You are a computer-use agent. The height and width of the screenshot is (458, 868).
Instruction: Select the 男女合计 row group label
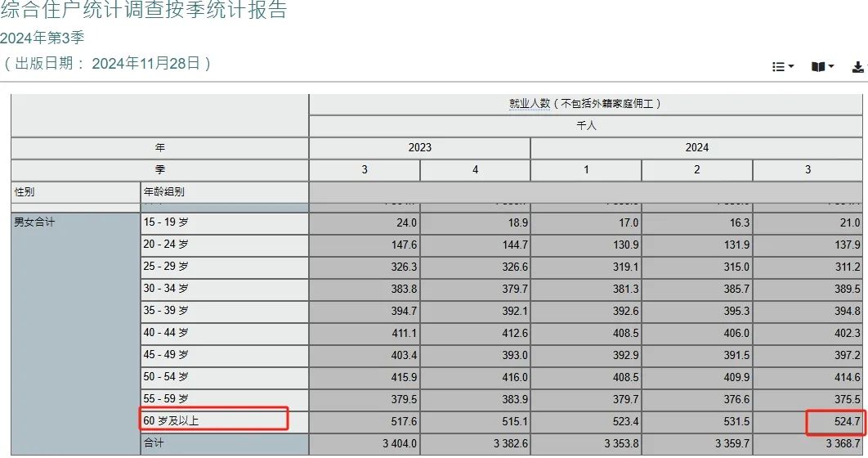(34, 222)
